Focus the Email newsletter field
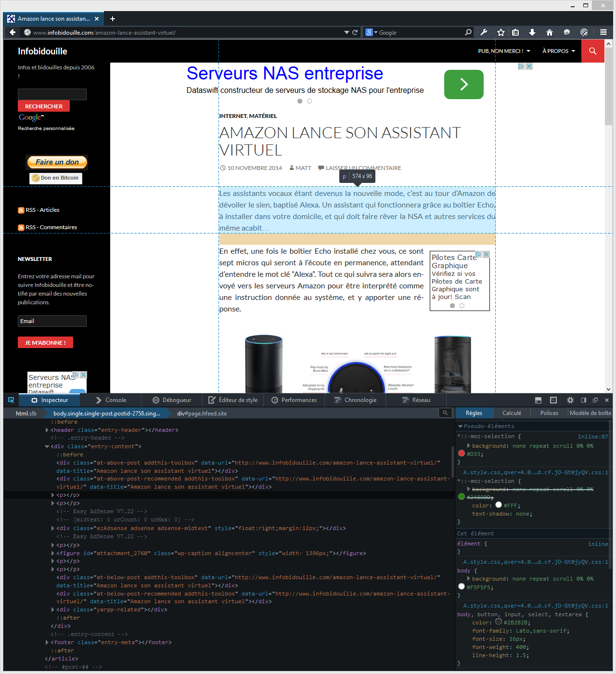Viewport: 616px width, 674px height. tap(52, 321)
